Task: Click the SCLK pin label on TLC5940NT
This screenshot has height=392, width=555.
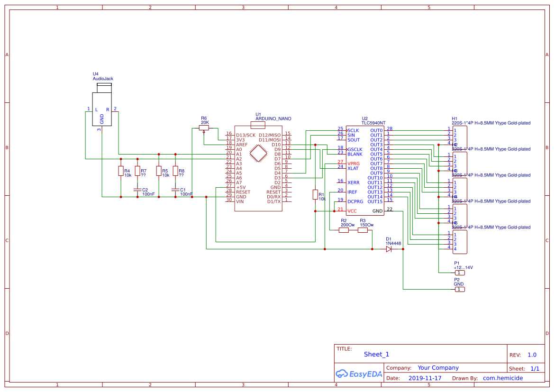Action: pyautogui.click(x=353, y=131)
